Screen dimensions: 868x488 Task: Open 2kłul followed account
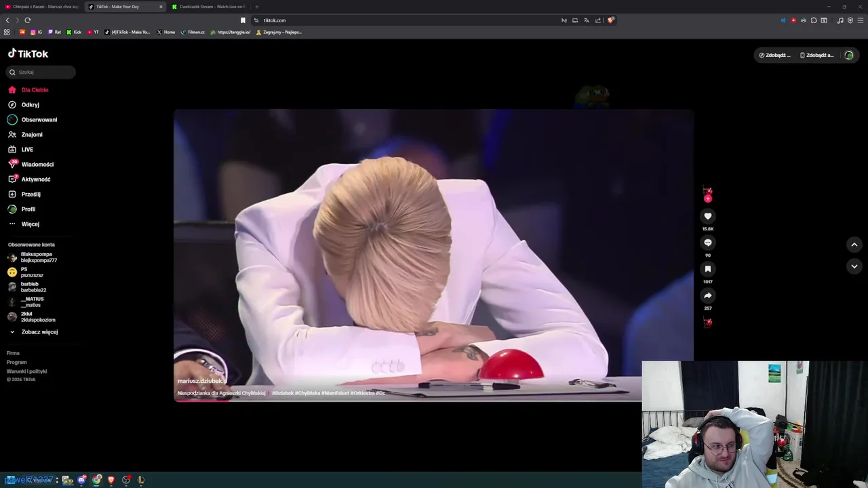pyautogui.click(x=31, y=317)
